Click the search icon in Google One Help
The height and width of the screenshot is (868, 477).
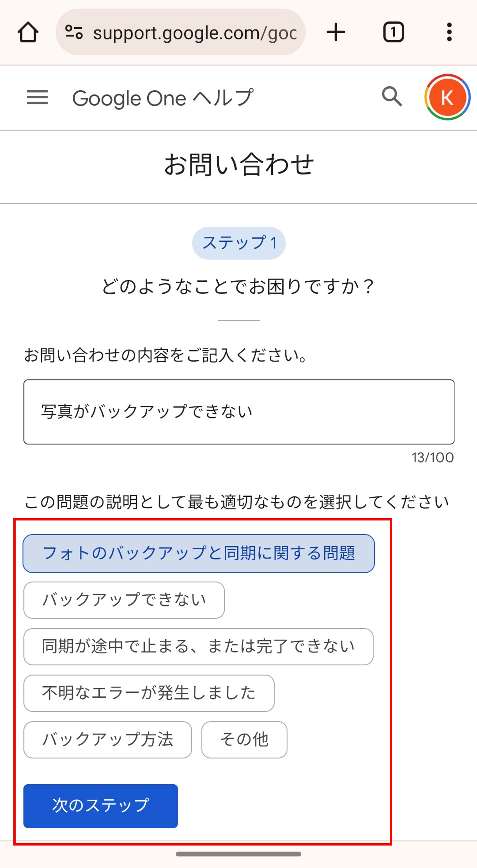click(x=392, y=98)
